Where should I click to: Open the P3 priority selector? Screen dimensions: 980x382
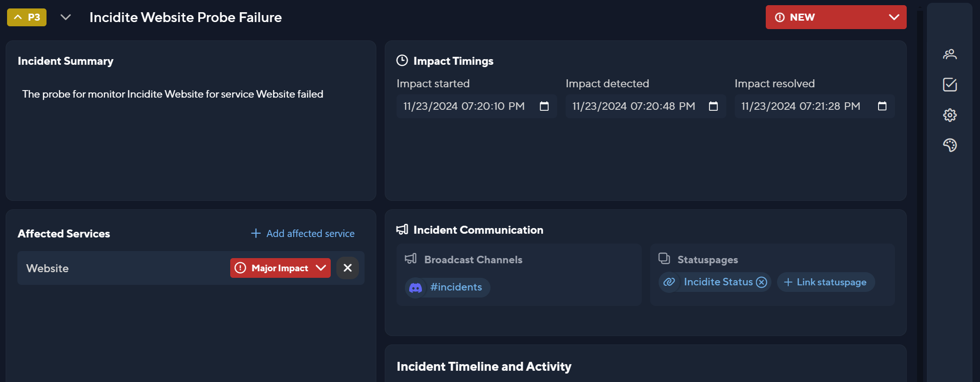tap(27, 17)
